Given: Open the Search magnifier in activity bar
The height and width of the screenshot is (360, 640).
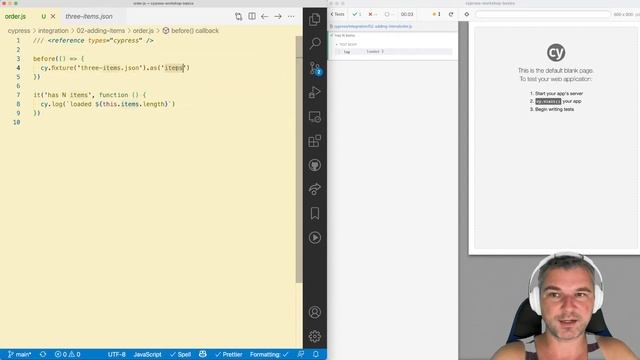Looking at the screenshot, I should [314, 43].
